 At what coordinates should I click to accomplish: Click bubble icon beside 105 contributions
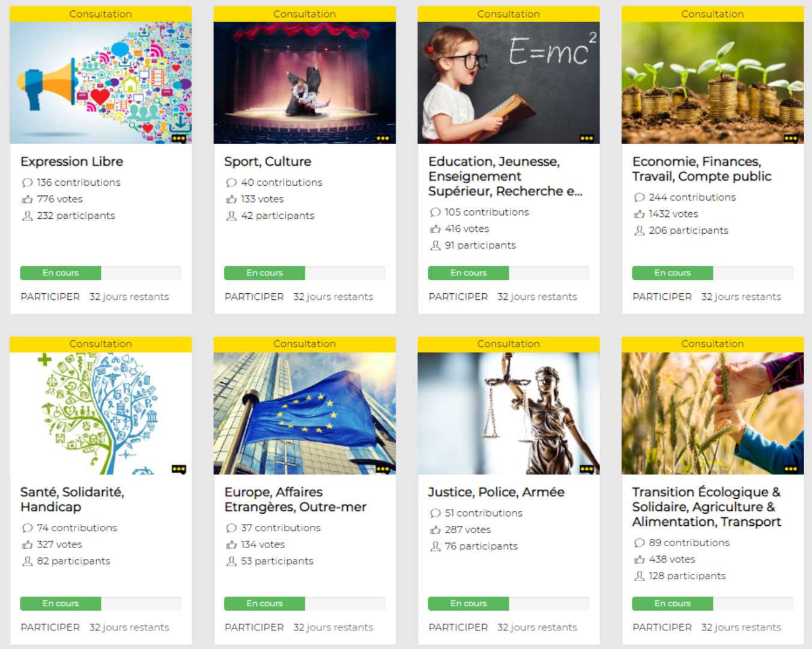pos(435,212)
